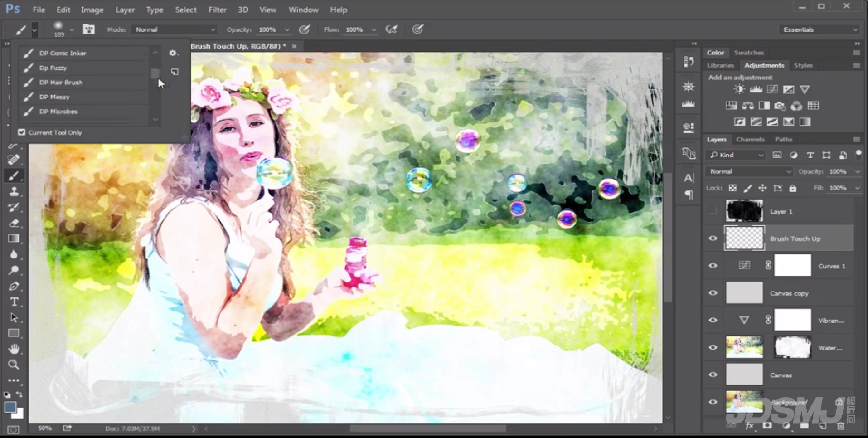This screenshot has width=868, height=438.
Task: Open layer blend mode dropdown
Action: pyautogui.click(x=749, y=171)
